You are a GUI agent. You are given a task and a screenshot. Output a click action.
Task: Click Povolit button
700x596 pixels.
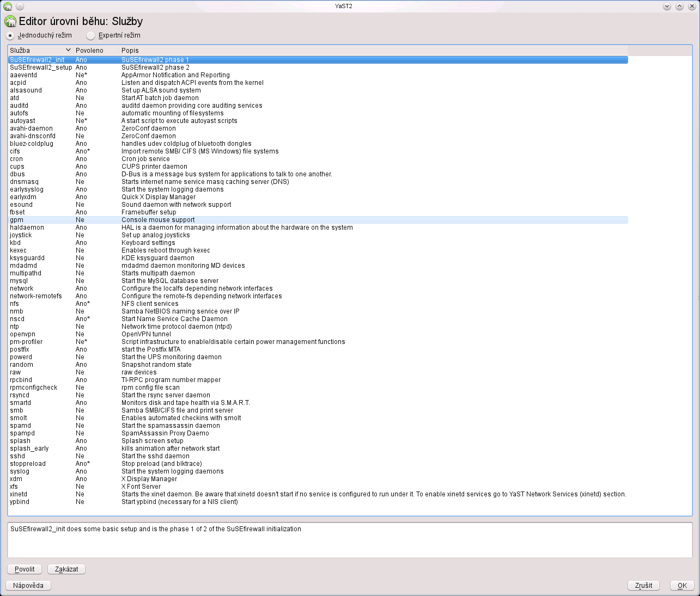[25, 569]
